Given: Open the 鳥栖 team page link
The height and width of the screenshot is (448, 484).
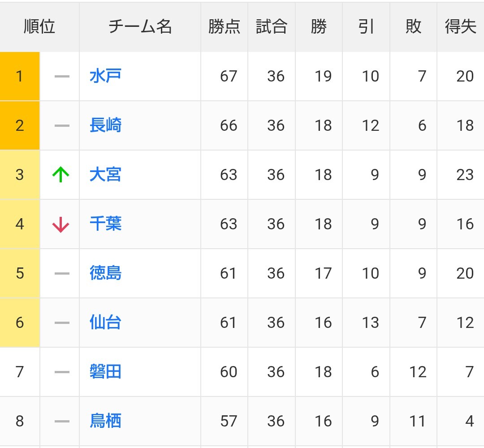Looking at the screenshot, I should [x=105, y=421].
